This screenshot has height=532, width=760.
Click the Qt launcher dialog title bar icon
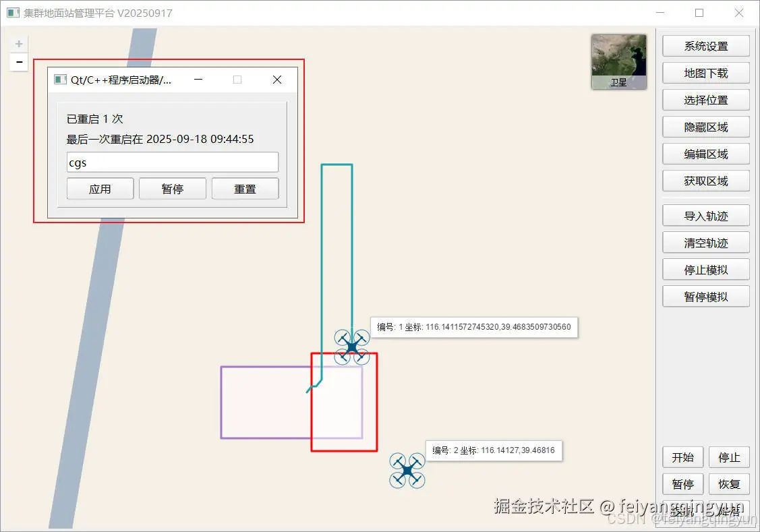[x=60, y=79]
